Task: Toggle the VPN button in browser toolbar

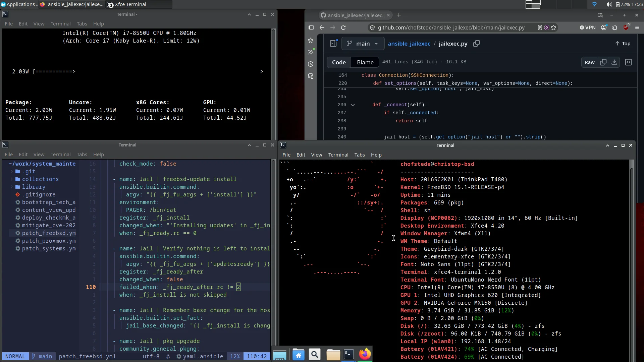Action: [x=588, y=28]
